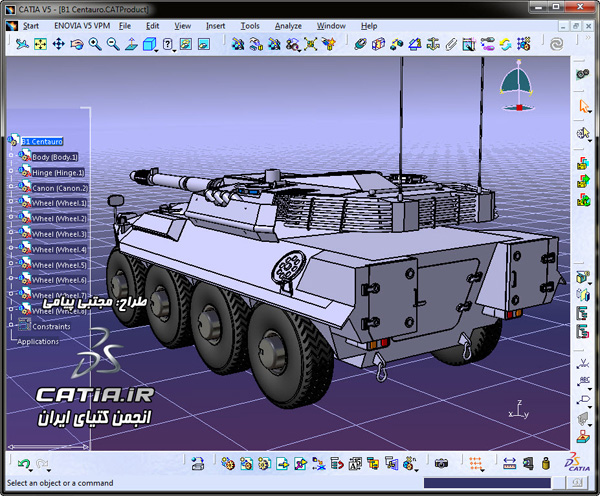Click the Update yellow-blue arrows icon
Screen dimensions: 600x496
[x=505, y=44]
